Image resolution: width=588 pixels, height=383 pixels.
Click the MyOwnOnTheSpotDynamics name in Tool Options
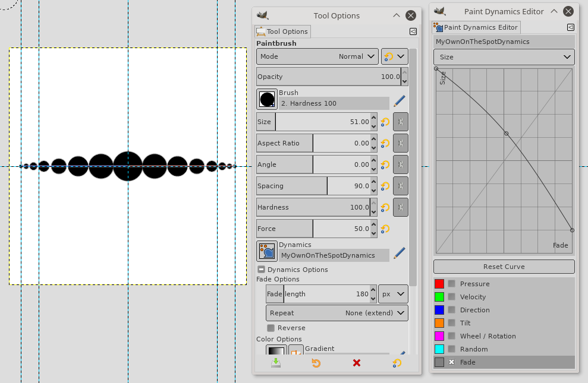(x=334, y=255)
